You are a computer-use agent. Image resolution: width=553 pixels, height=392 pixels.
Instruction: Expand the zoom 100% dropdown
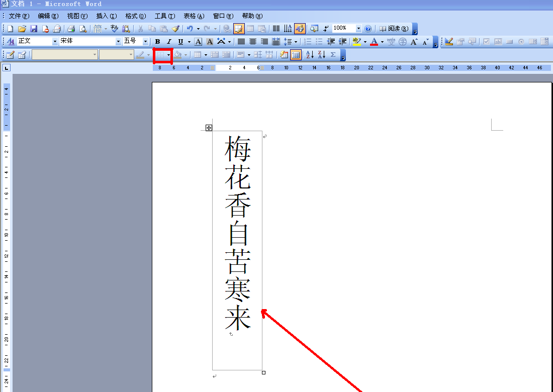(359, 29)
